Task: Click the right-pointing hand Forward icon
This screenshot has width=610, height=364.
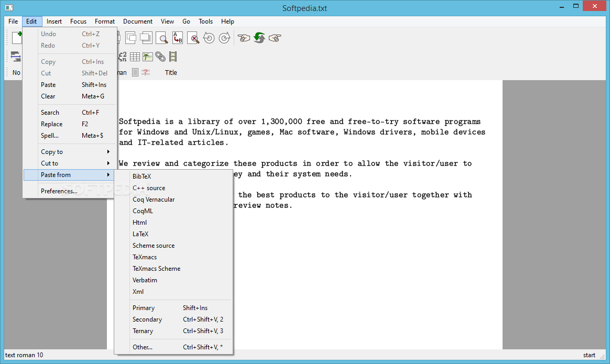Action: coord(275,38)
